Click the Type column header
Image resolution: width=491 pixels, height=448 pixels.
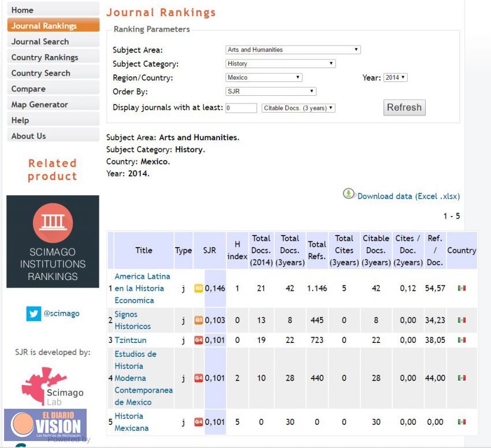tap(184, 250)
